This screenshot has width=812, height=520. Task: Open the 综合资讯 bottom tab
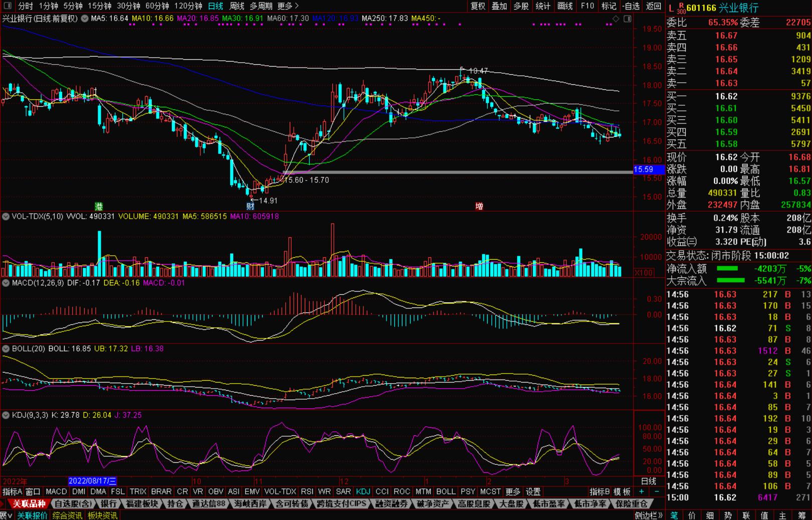click(67, 515)
